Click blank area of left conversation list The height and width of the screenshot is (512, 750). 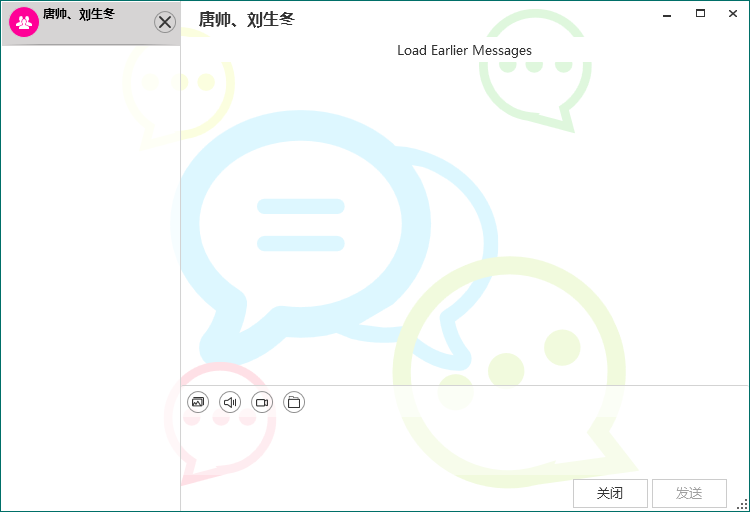click(x=90, y=280)
